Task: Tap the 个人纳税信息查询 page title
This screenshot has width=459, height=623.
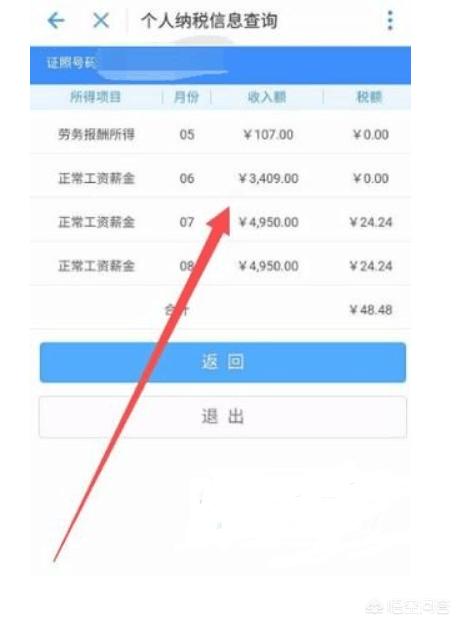Action: [x=209, y=20]
